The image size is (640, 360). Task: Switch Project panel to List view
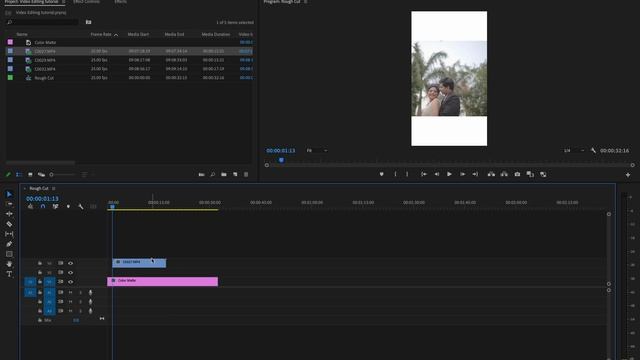[x=19, y=174]
